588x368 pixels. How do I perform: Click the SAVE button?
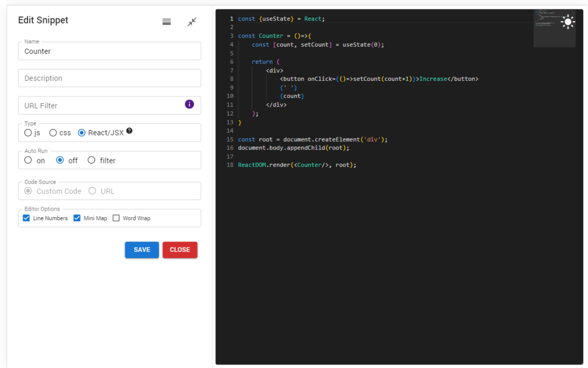tap(141, 250)
